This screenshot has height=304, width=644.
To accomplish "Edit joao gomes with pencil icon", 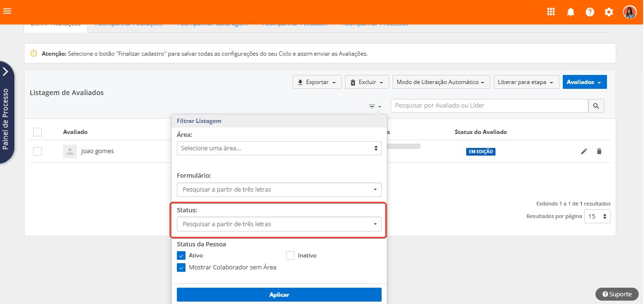I will tap(584, 151).
